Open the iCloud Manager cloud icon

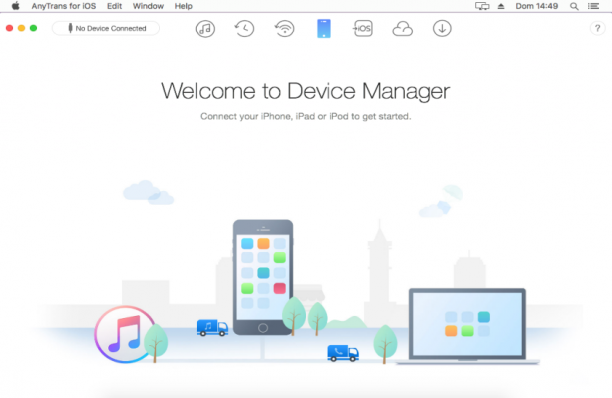point(402,29)
